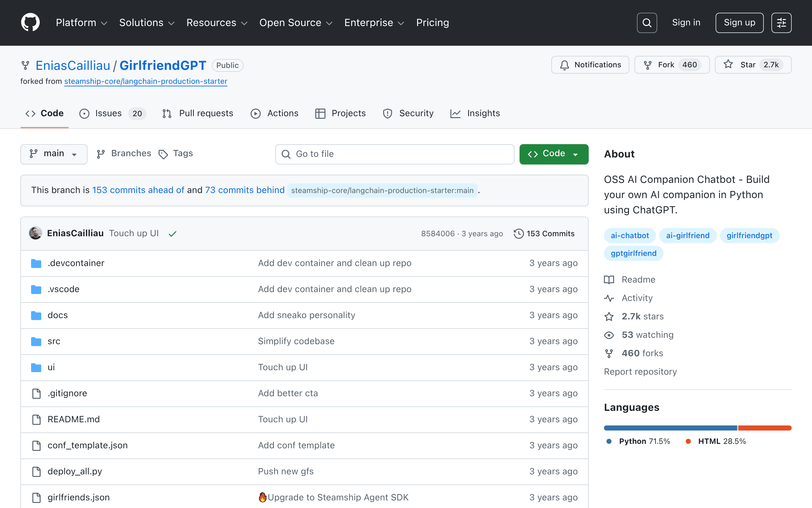Click the HTML 28.5% language label
The height and width of the screenshot is (508, 812).
pos(716,441)
